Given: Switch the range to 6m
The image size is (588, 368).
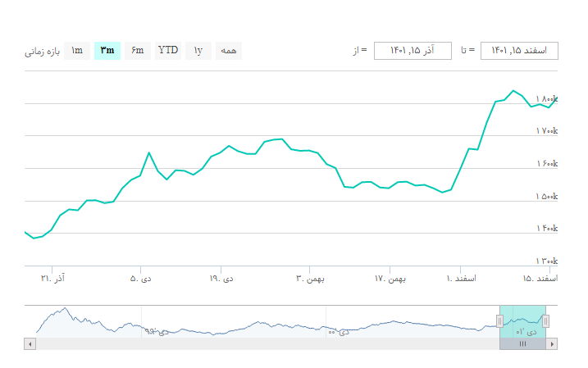Looking at the screenshot, I should tap(137, 51).
